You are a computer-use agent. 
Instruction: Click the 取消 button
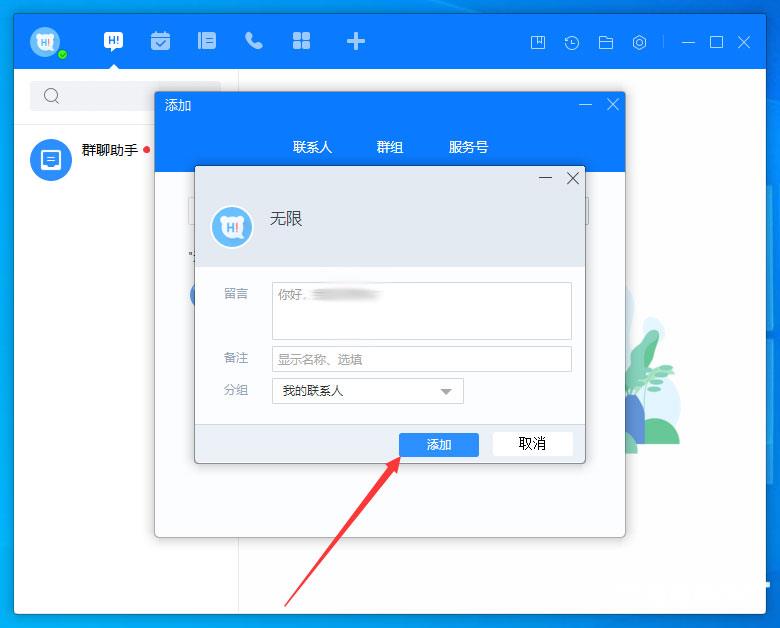tap(532, 444)
